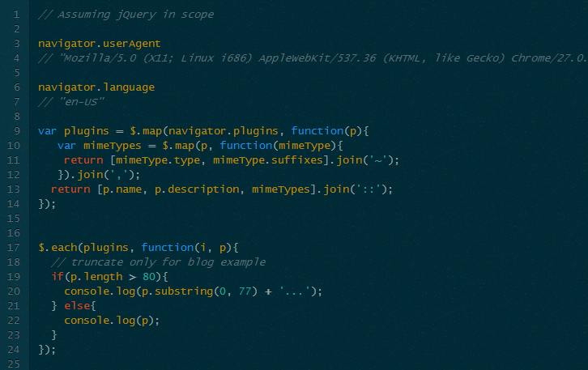588x370 pixels.
Task: Click the $.each function call
Action: 57,247
